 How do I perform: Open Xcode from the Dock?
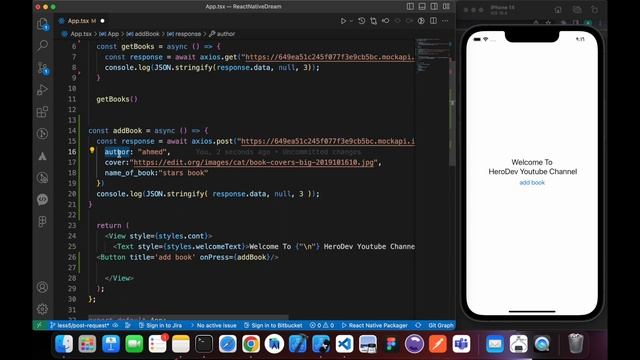pos(298,344)
